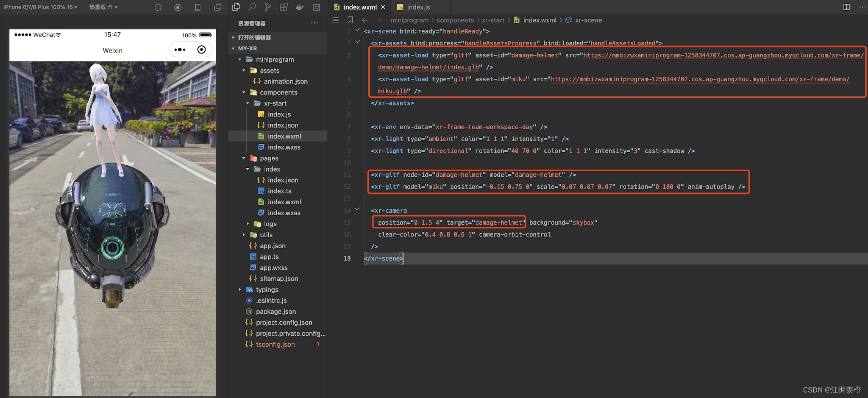Click line number 12 in gutter
Viewport: 868px width, 398px height.
click(x=347, y=186)
